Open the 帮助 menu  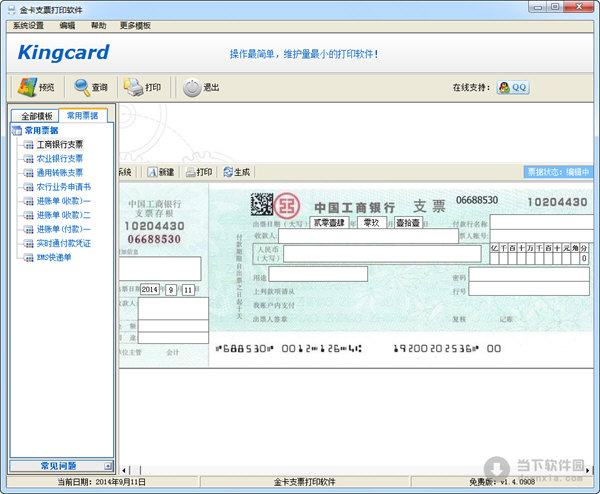(x=98, y=26)
